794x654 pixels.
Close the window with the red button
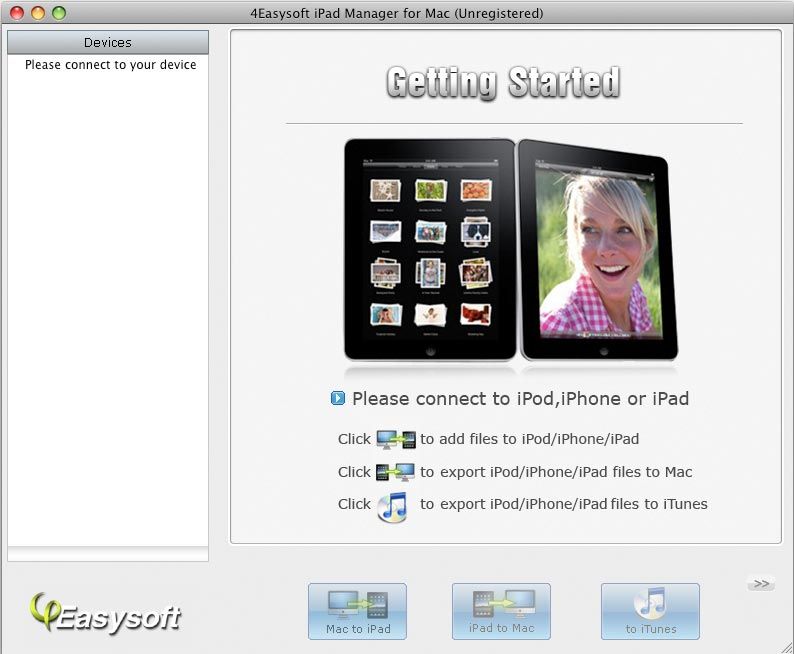point(17,13)
